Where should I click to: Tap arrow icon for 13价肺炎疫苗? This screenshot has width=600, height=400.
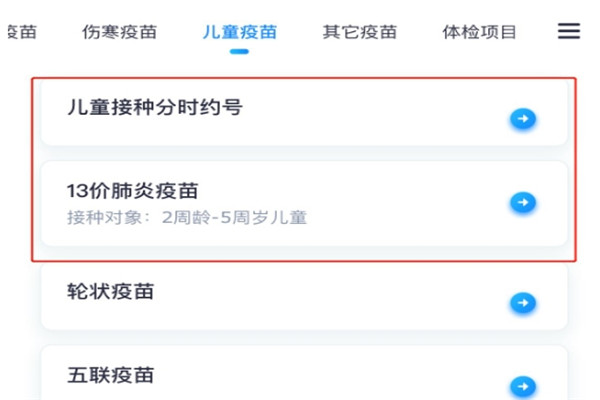(x=523, y=202)
